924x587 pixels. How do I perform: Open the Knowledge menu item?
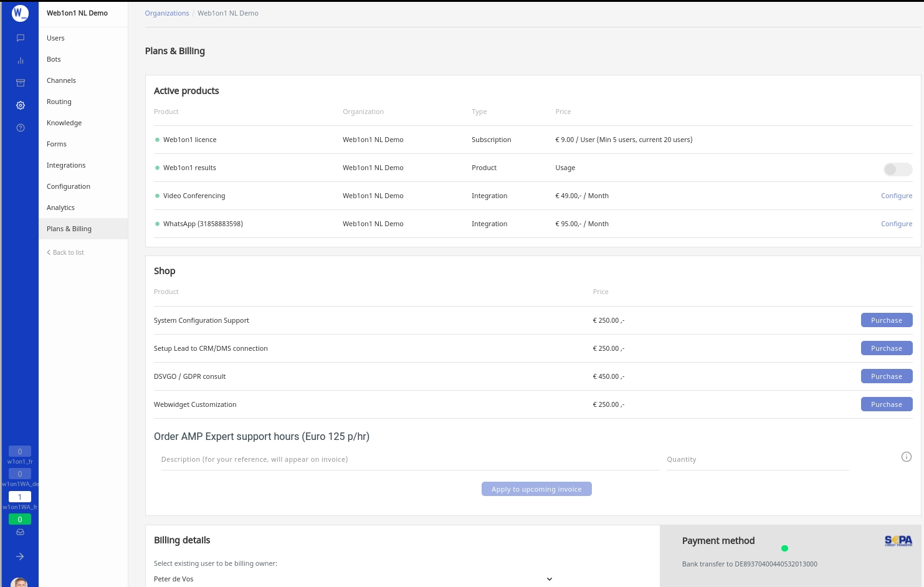[x=83, y=123]
